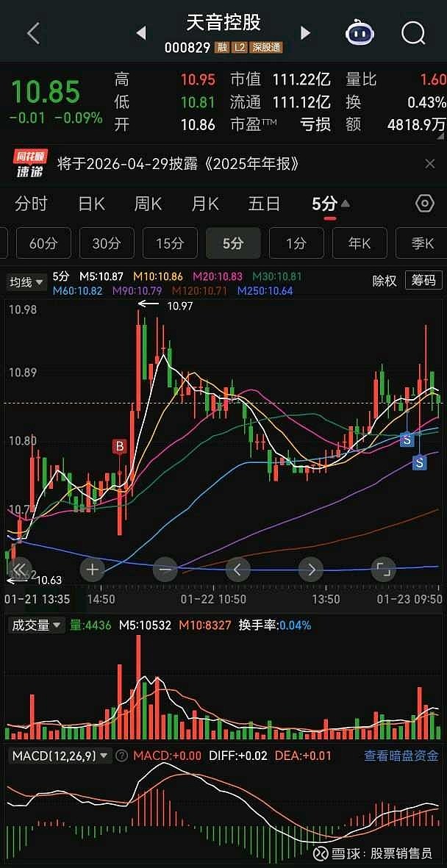
Task: Switch to 周K weekly chart tab
Action: pyautogui.click(x=148, y=204)
